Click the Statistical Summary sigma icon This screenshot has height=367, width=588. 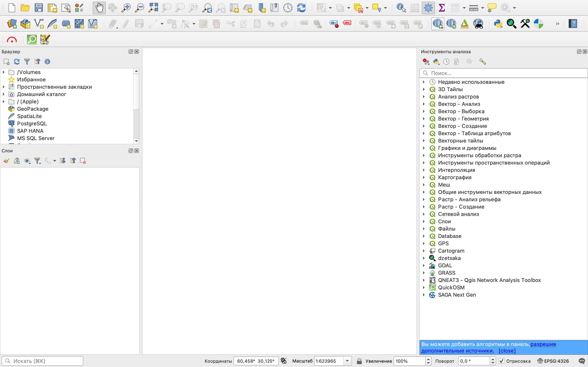(441, 8)
